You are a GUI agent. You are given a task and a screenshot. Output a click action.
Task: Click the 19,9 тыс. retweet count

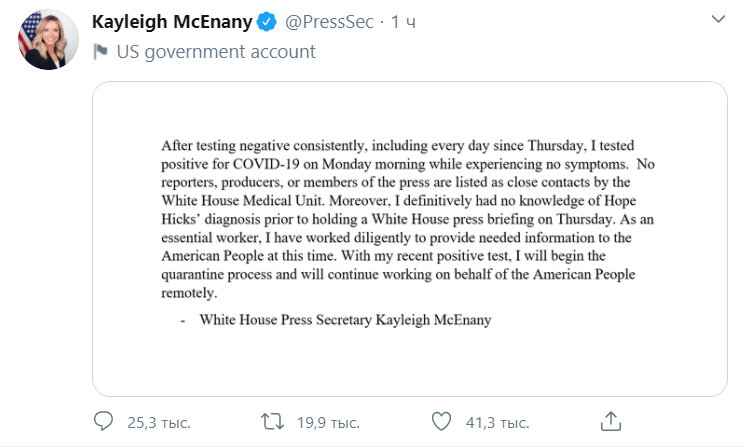(x=327, y=421)
